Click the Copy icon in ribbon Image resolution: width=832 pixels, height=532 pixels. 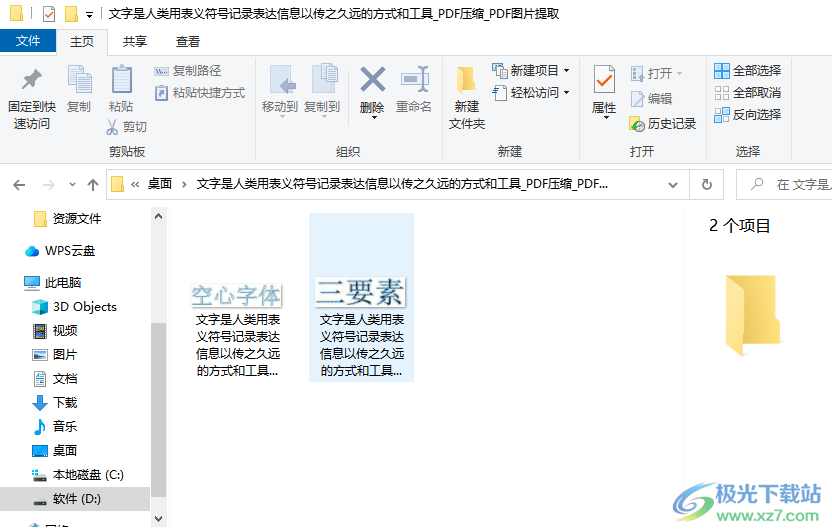tap(78, 81)
